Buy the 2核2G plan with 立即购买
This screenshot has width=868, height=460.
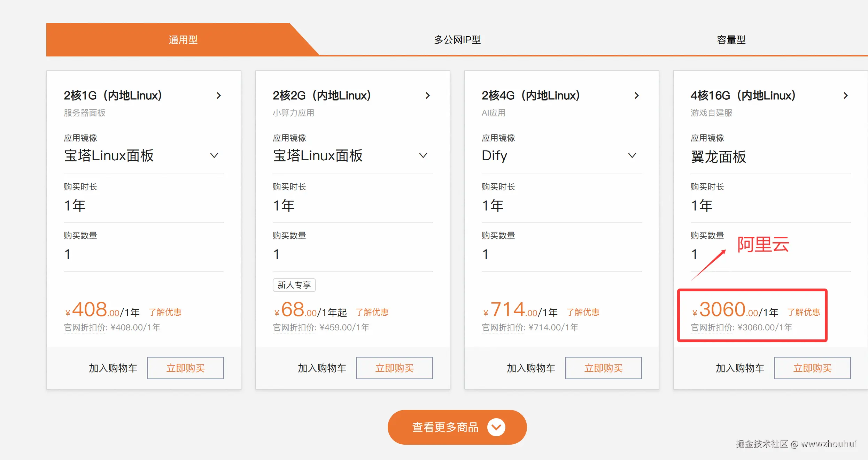coord(395,368)
